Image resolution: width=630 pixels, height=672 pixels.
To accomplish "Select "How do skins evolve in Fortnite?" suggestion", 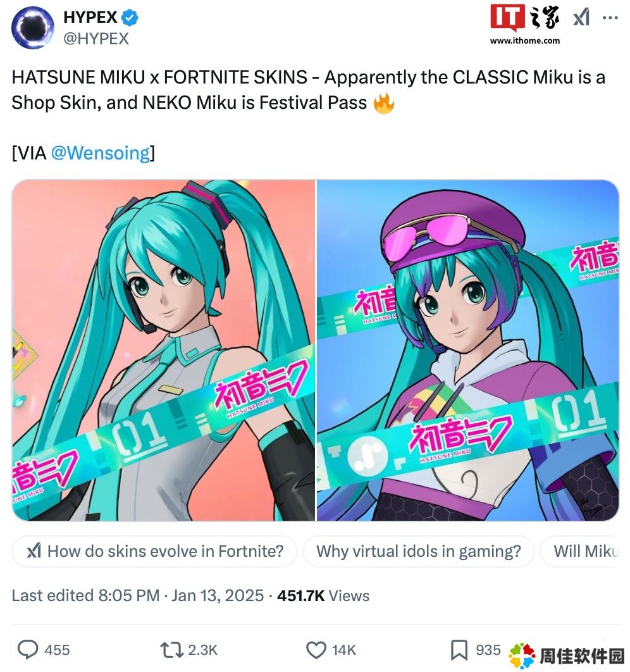I will (x=154, y=551).
